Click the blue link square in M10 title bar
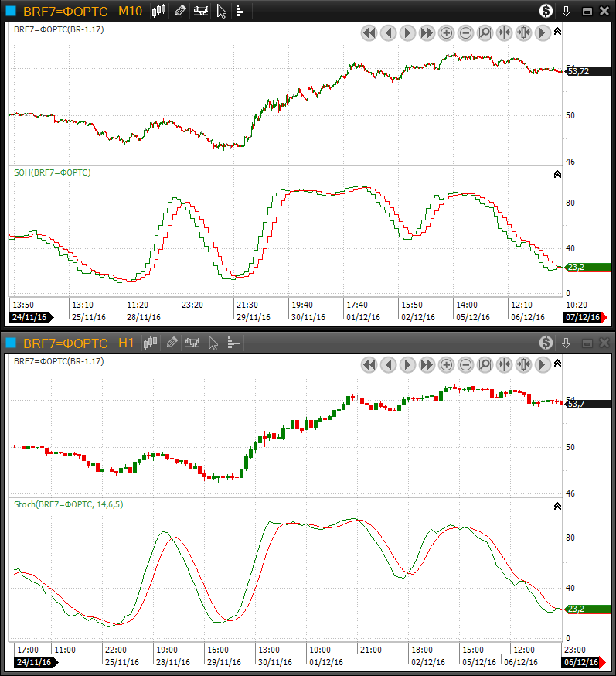The width and height of the screenshot is (616, 676). 11,11
